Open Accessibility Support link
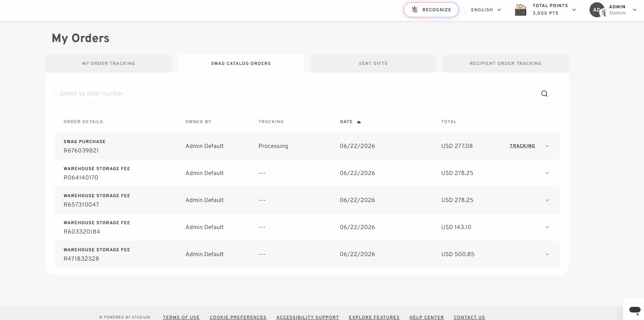The width and height of the screenshot is (644, 320). pyautogui.click(x=308, y=317)
